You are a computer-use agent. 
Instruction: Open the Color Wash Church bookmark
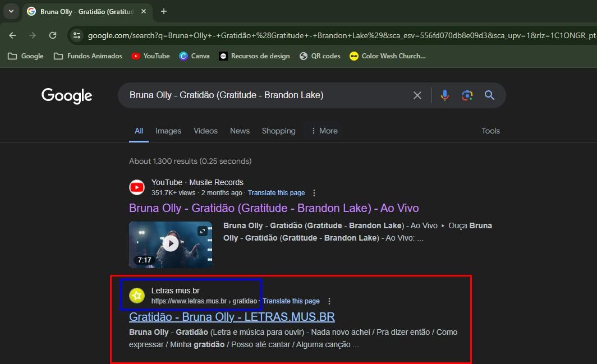388,56
